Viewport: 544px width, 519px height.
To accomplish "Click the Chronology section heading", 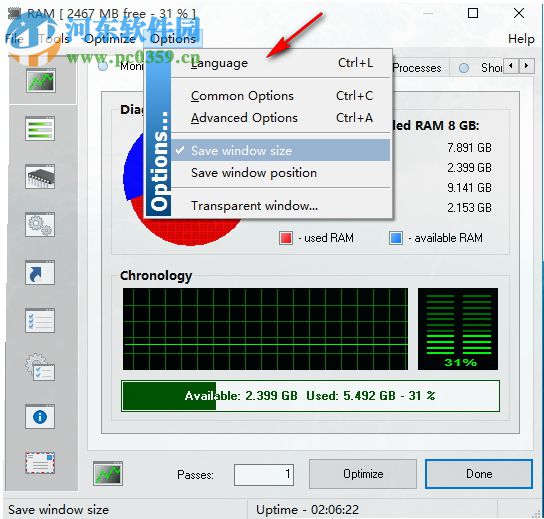I will pyautogui.click(x=156, y=275).
